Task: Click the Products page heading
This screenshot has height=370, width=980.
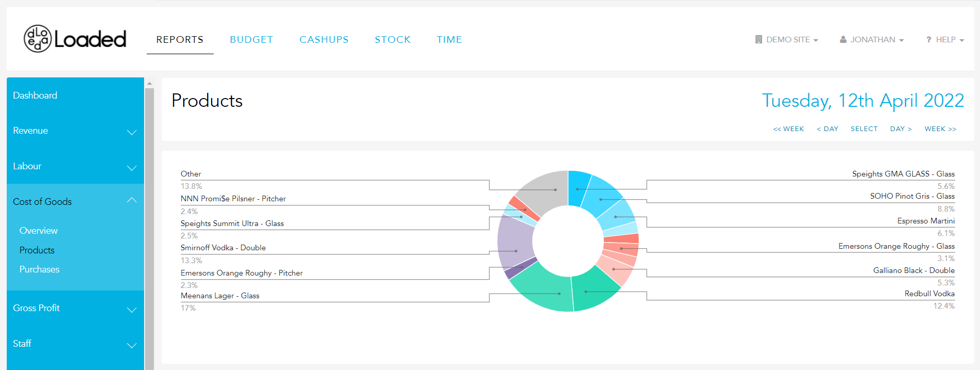Action: (207, 101)
